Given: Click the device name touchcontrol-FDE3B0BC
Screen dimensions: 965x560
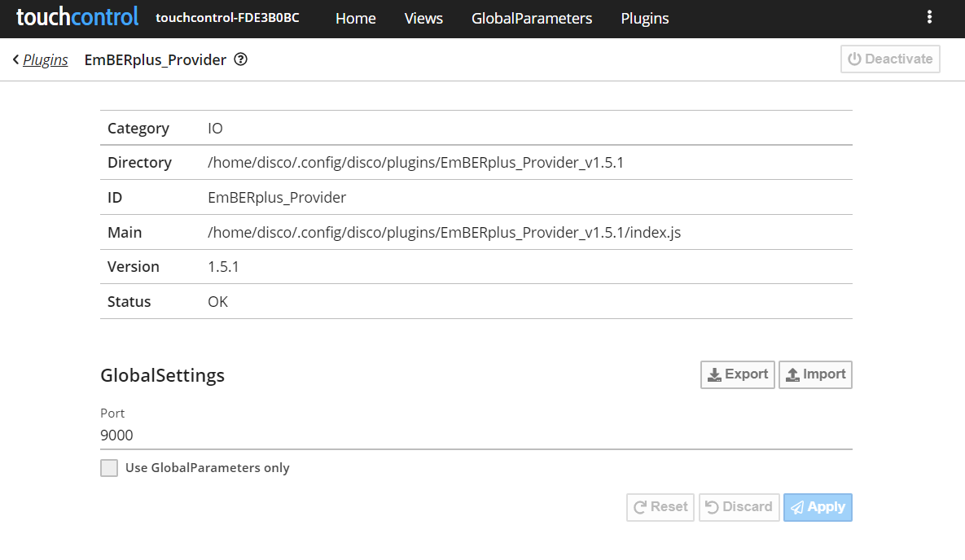Looking at the screenshot, I should [x=227, y=18].
